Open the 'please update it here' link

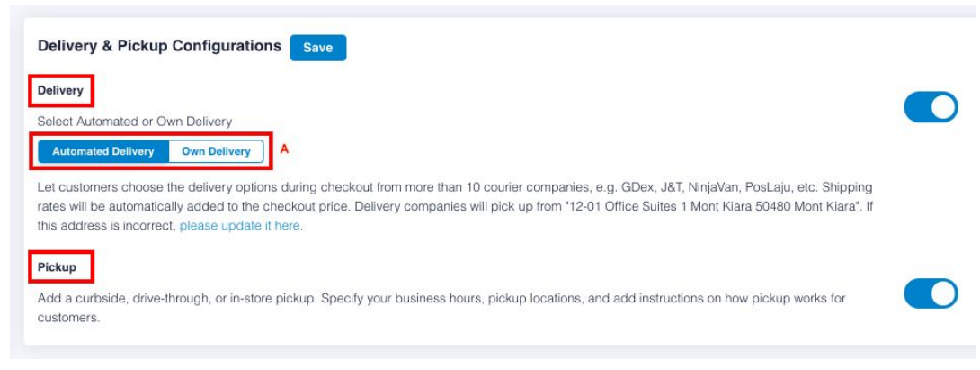click(241, 225)
